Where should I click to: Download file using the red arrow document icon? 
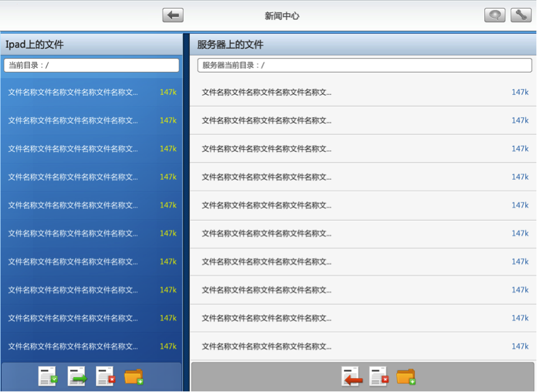(x=352, y=376)
